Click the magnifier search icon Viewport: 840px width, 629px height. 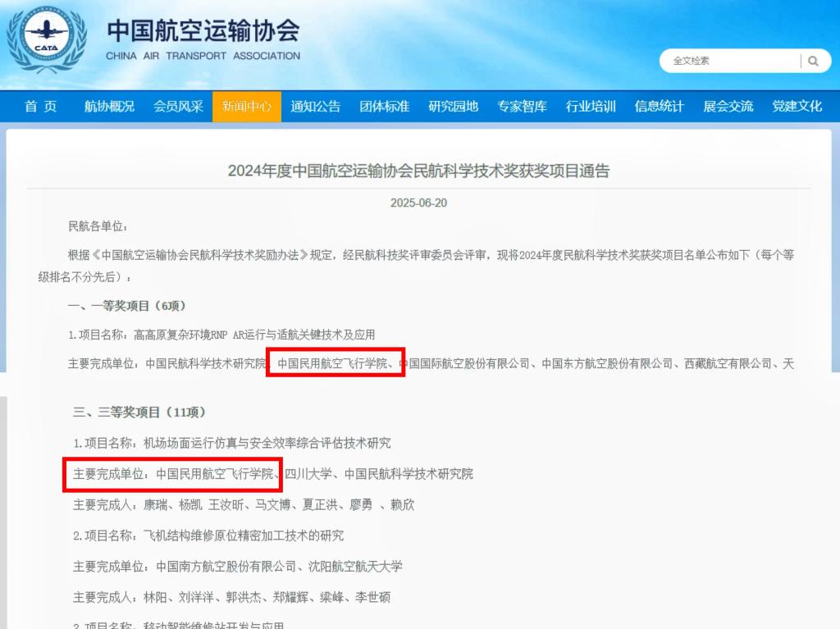pyautogui.click(x=813, y=61)
